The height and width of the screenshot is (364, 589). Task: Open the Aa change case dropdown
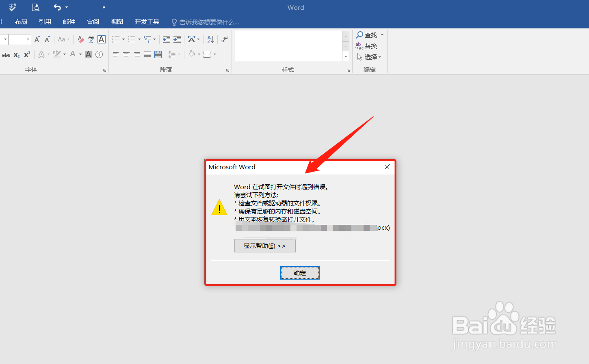[x=63, y=39]
